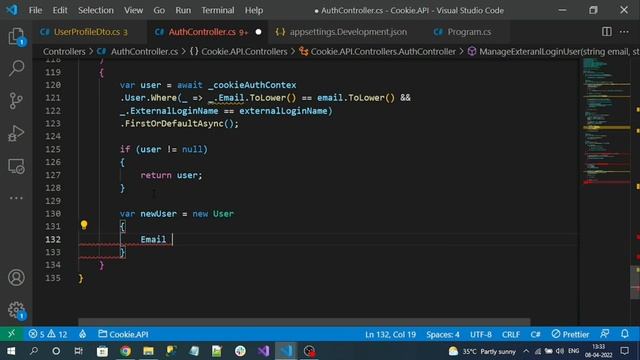Open the Accounts menu icon
Viewport: 640px width, 360px height.
[x=16, y=278]
